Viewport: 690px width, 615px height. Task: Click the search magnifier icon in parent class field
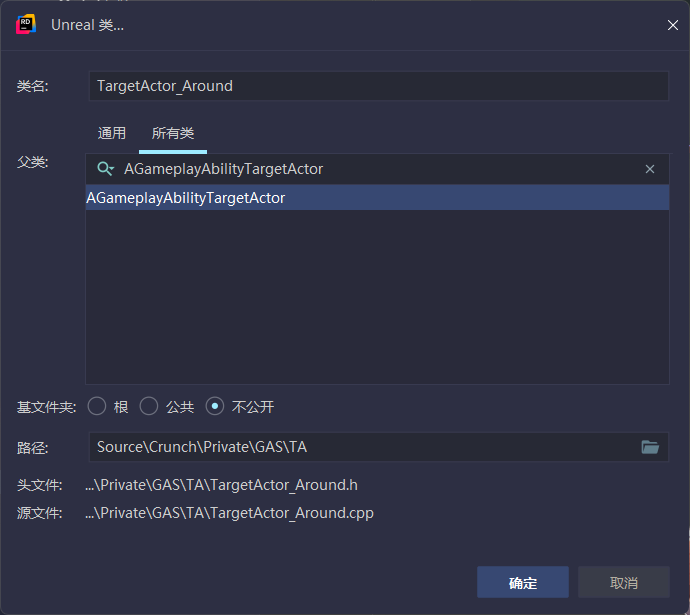tap(106, 169)
